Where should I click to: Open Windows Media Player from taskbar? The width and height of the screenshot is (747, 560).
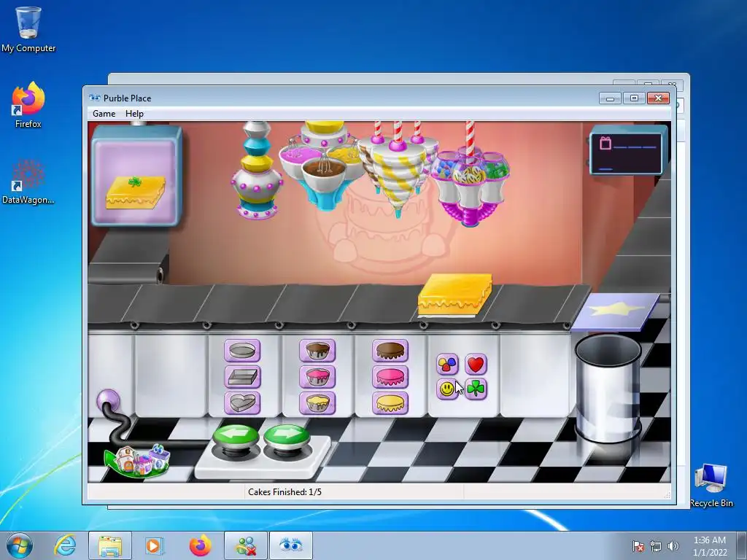tap(155, 545)
